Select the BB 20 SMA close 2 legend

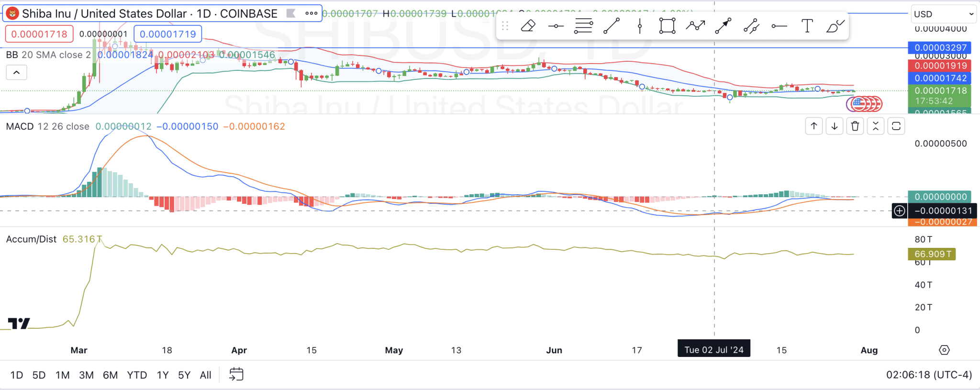pyautogui.click(x=48, y=55)
